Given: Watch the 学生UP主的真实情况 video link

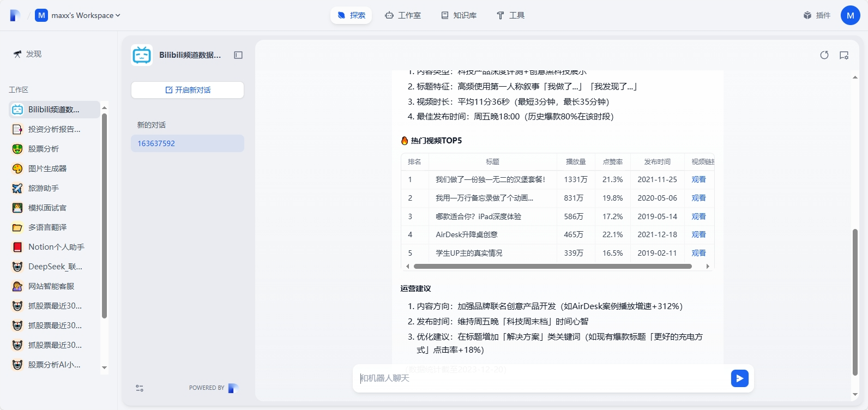Looking at the screenshot, I should click(698, 253).
